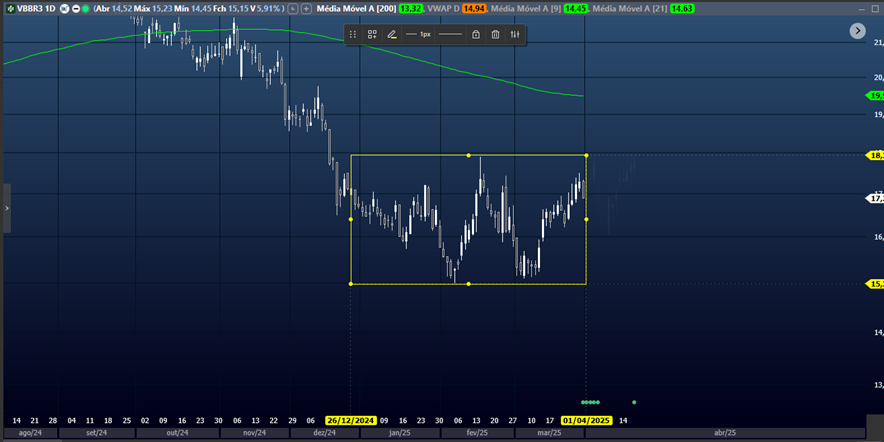Click the VBBR3 asset logo icon
884x442 pixels.
click(9, 8)
